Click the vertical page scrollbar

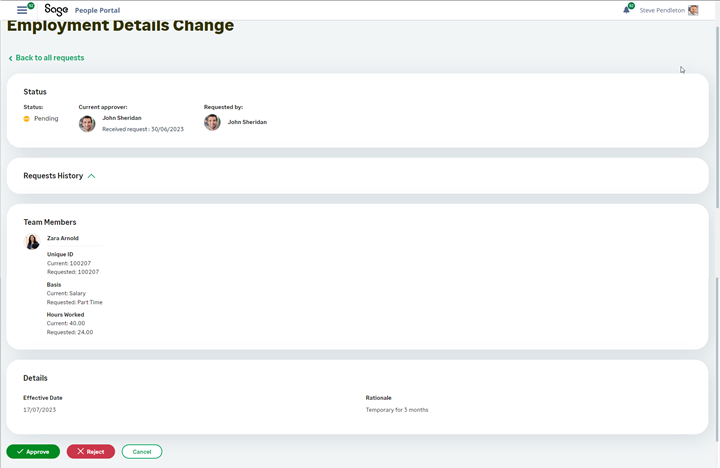pyautogui.click(x=716, y=150)
